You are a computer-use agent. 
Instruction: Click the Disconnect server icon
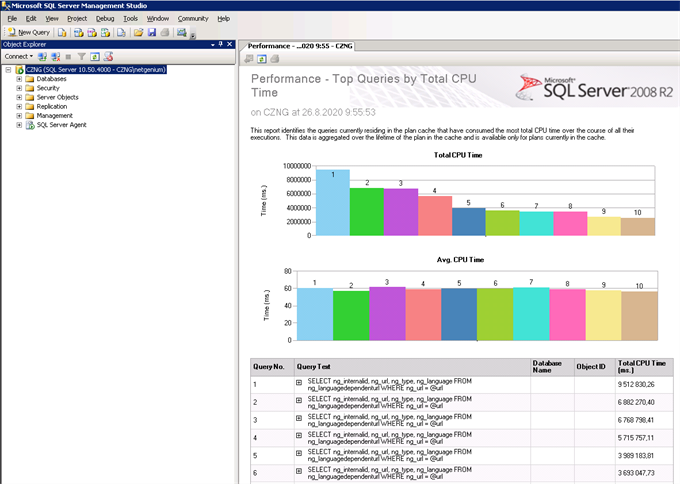tap(56, 56)
